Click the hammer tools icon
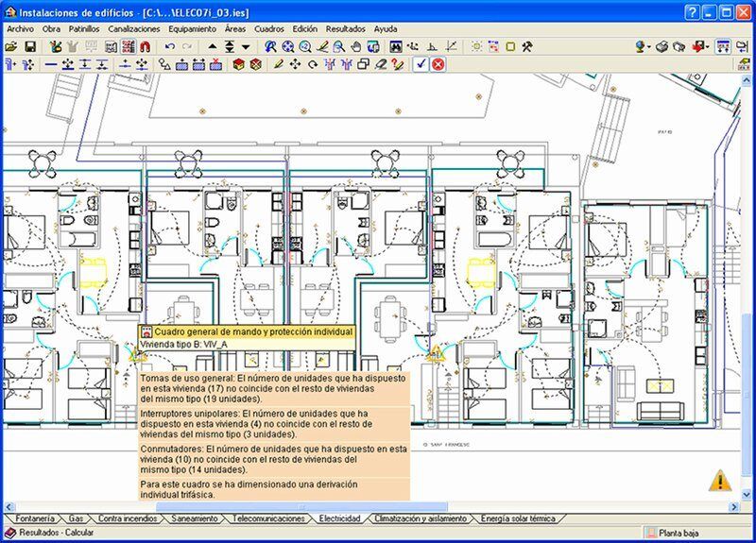The width and height of the screenshot is (756, 543). click(527, 46)
